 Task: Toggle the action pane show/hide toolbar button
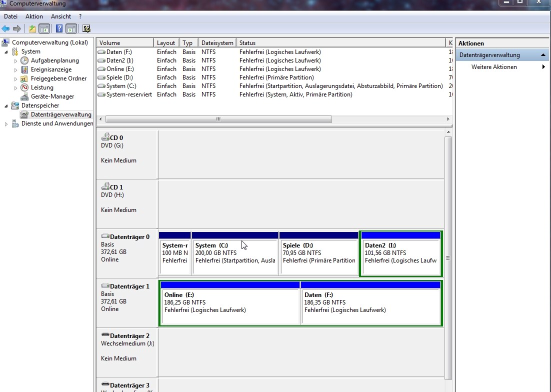[71, 28]
